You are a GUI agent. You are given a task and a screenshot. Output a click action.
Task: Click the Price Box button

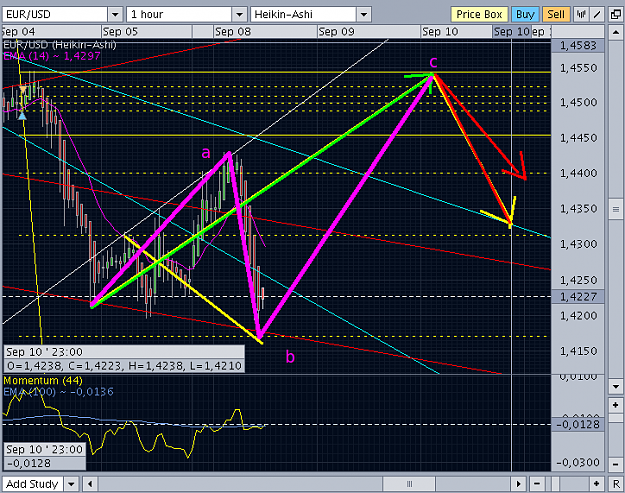(x=479, y=14)
